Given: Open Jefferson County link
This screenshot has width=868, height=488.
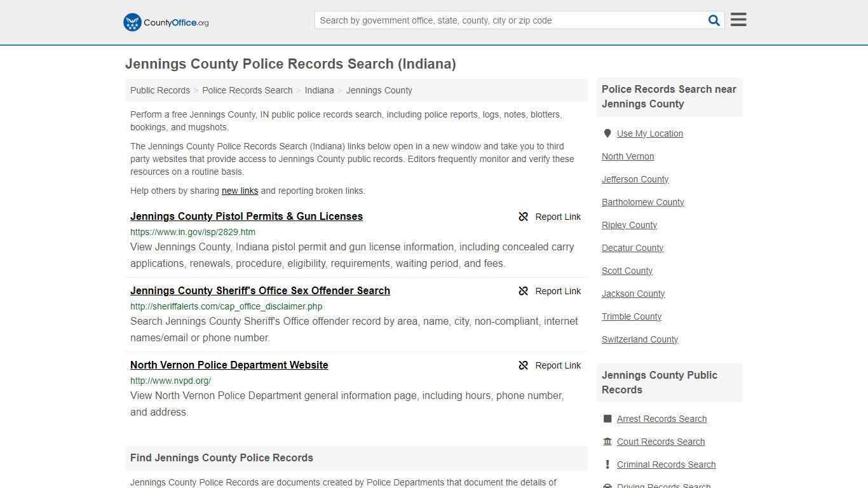Looking at the screenshot, I should coord(635,179).
